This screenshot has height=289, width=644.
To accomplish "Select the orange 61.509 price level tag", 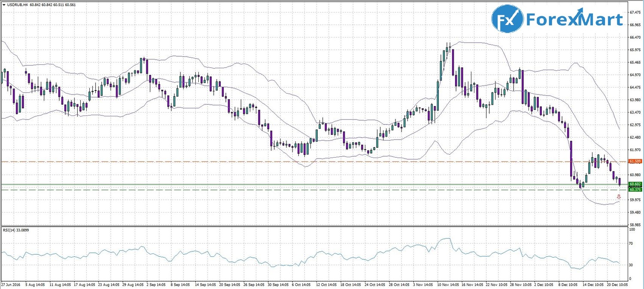I will pos(634,161).
